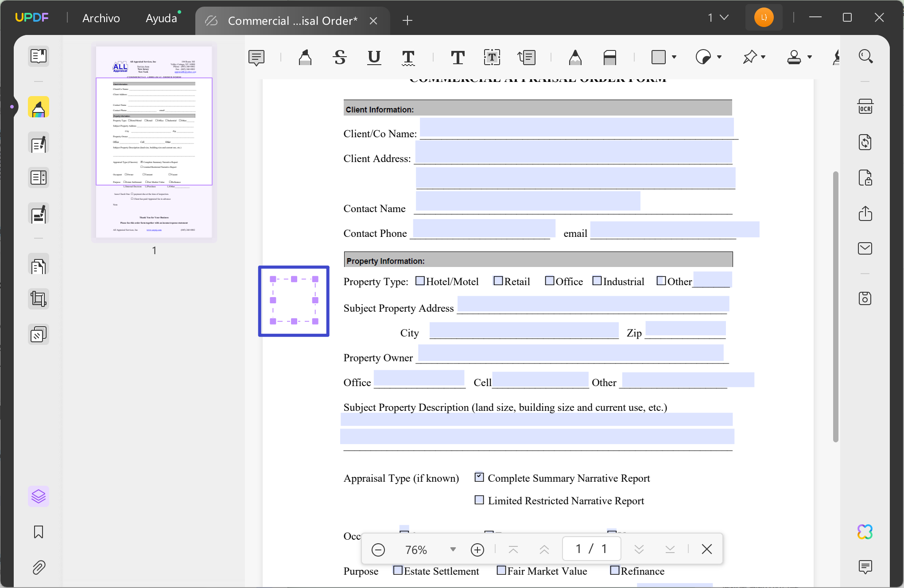The width and height of the screenshot is (904, 588).
Task: Select the Eraser tool
Action: pyautogui.click(x=610, y=57)
